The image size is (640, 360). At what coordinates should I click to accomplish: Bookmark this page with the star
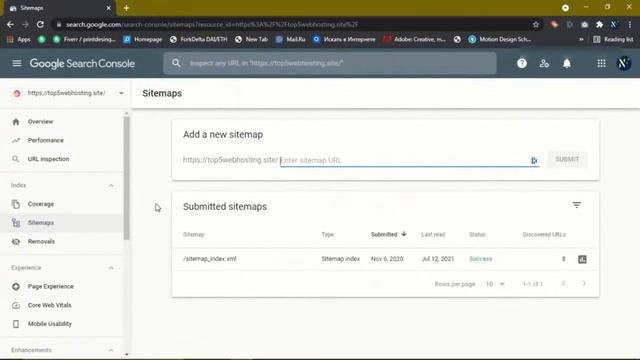point(536,24)
